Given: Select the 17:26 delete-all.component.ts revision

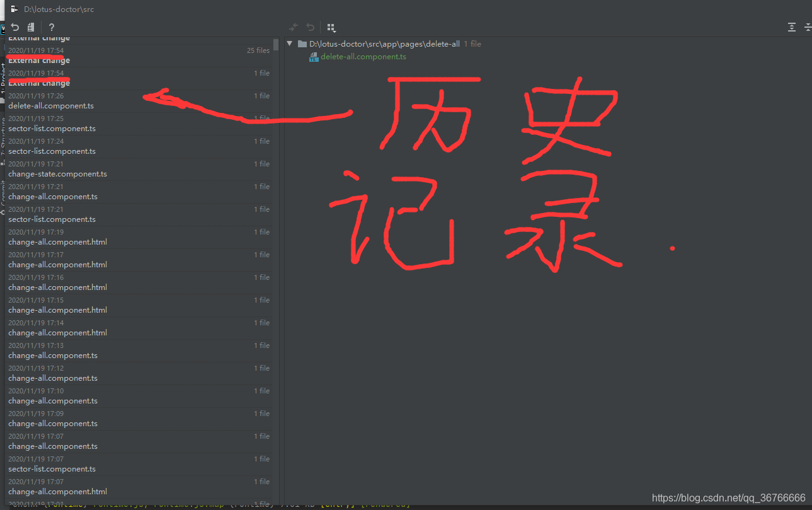Looking at the screenshot, I should 139,101.
